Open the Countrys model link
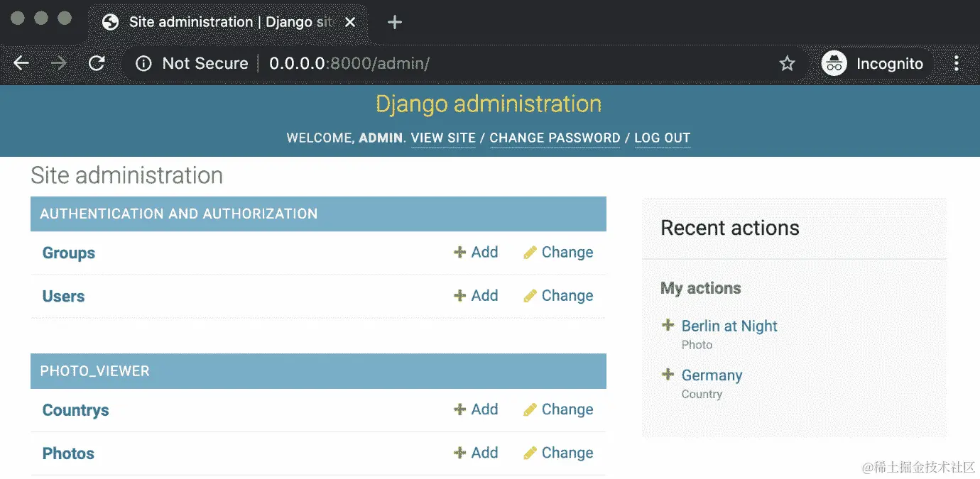The image size is (980, 479). click(x=75, y=410)
